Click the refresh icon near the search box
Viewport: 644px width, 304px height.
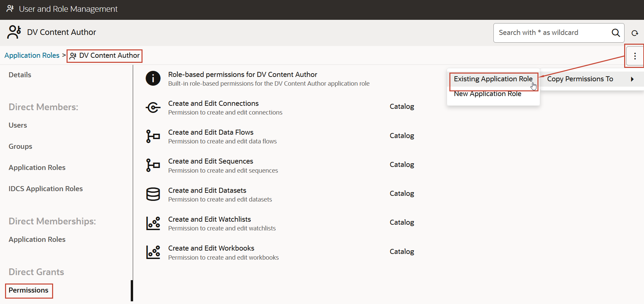(x=635, y=33)
